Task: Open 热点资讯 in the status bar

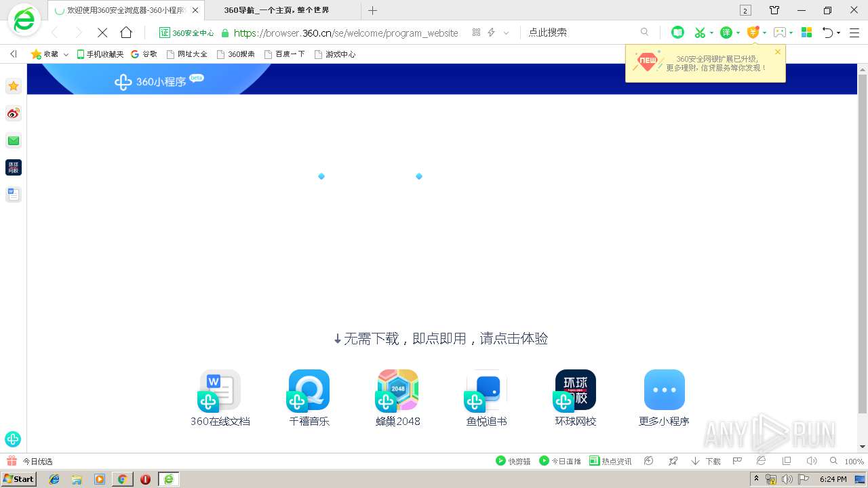Action: tap(610, 461)
